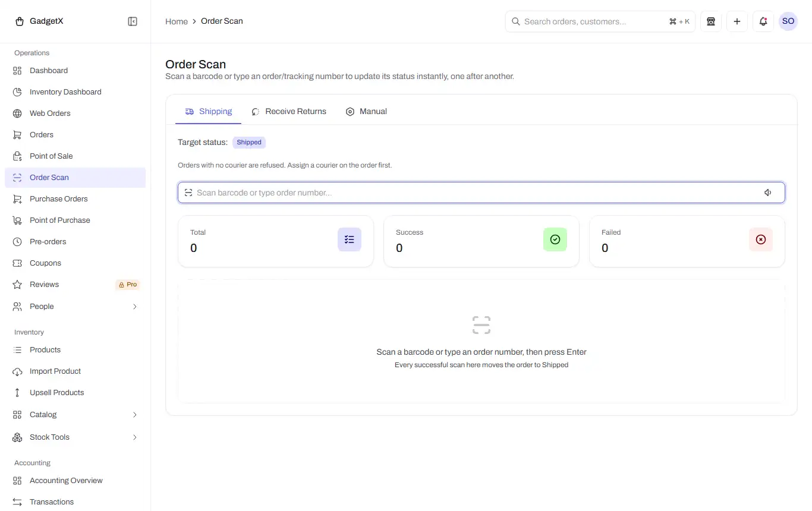812x511 pixels.
Task: Click the Failed cross icon
Action: (x=761, y=239)
